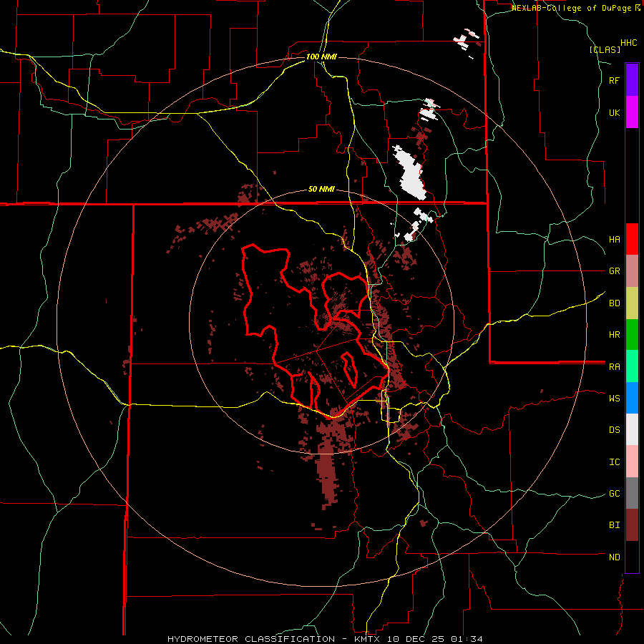Click the RF purple legend swatch

point(632,80)
